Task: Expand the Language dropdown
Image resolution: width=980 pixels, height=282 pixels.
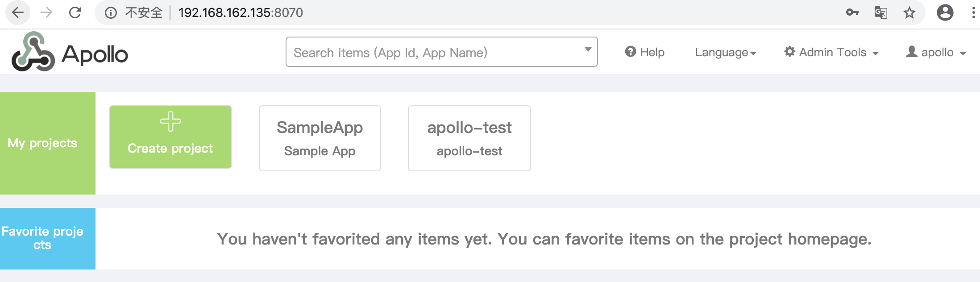Action: point(726,52)
